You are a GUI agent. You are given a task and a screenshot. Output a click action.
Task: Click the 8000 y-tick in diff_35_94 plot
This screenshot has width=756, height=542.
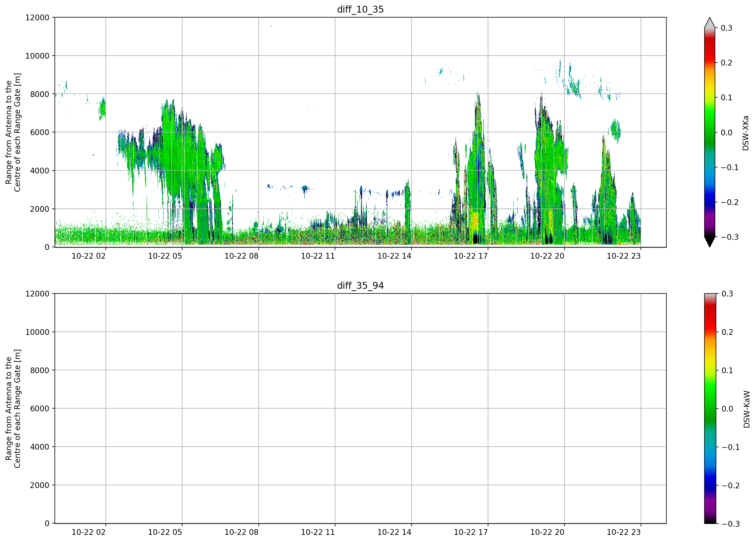coord(40,370)
